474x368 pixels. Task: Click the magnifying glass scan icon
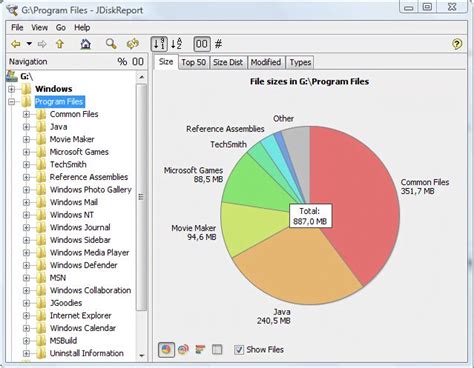[x=111, y=44]
